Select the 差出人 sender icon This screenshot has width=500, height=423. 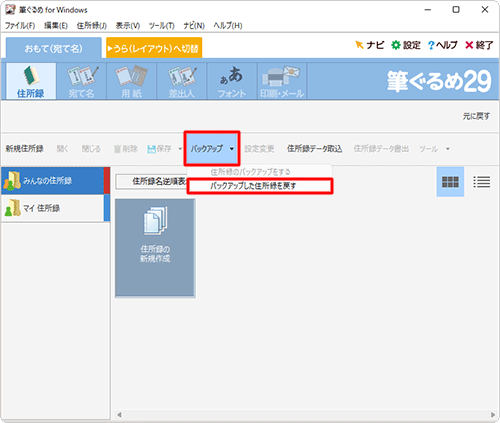182,81
